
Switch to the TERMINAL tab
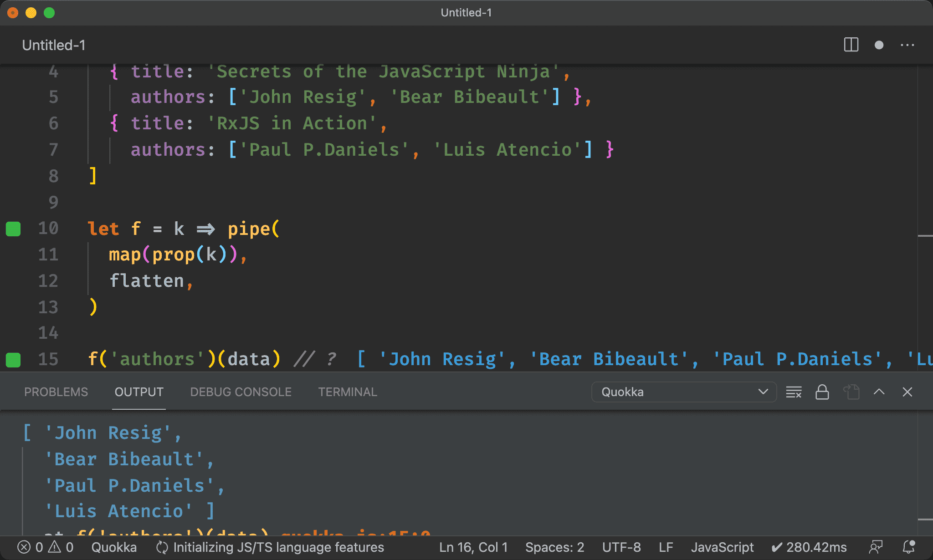(348, 392)
